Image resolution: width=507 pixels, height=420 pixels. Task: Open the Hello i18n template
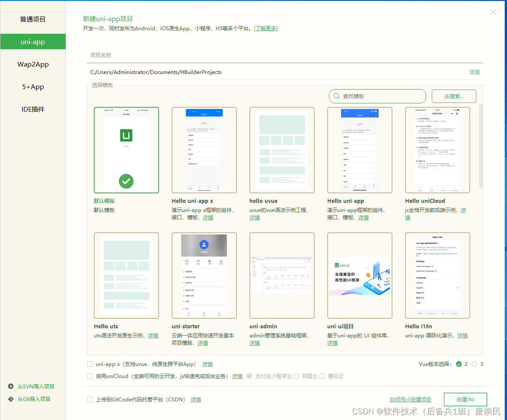(437, 275)
